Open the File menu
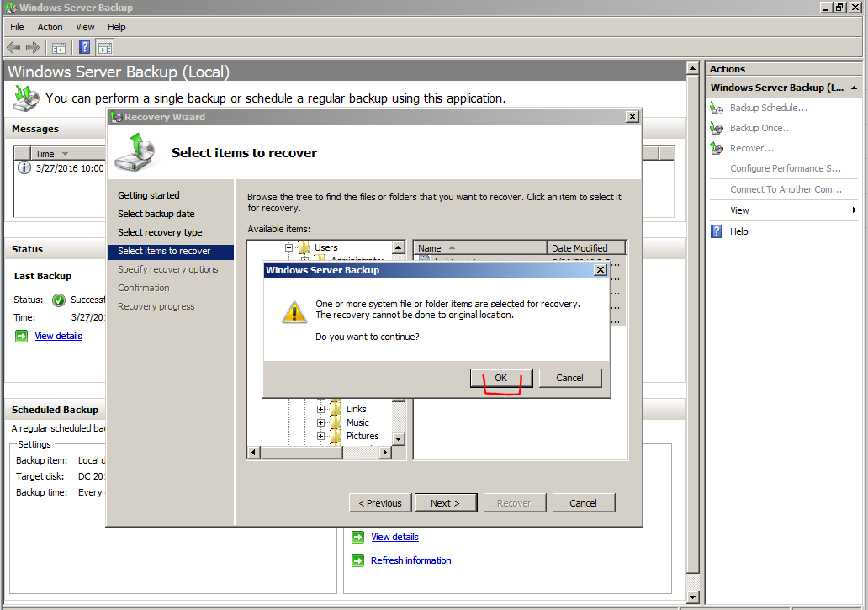 pyautogui.click(x=17, y=27)
